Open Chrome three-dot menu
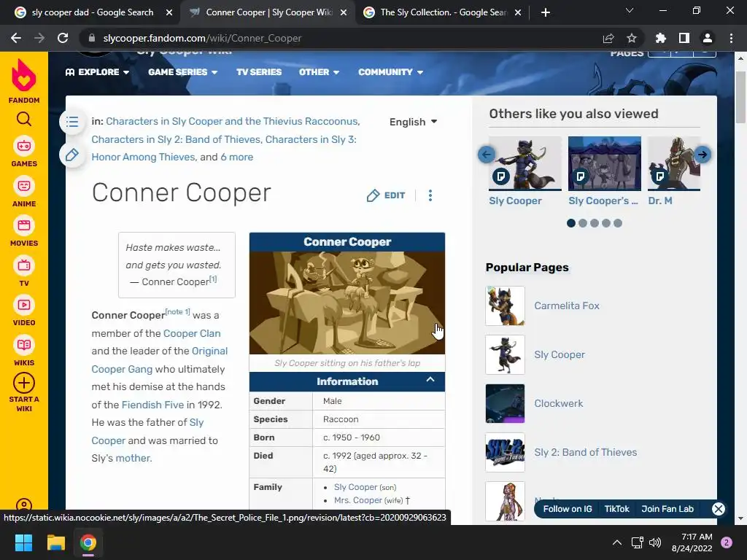747x560 pixels. [x=731, y=38]
